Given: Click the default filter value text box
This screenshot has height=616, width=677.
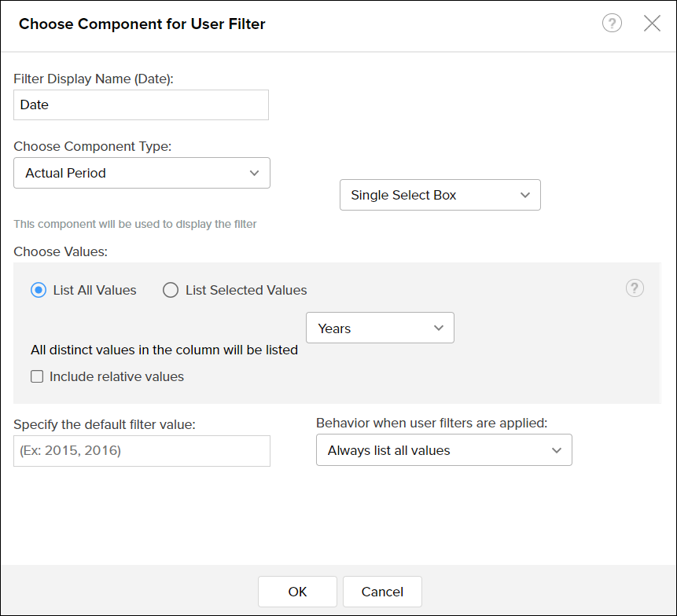Looking at the screenshot, I should point(142,451).
